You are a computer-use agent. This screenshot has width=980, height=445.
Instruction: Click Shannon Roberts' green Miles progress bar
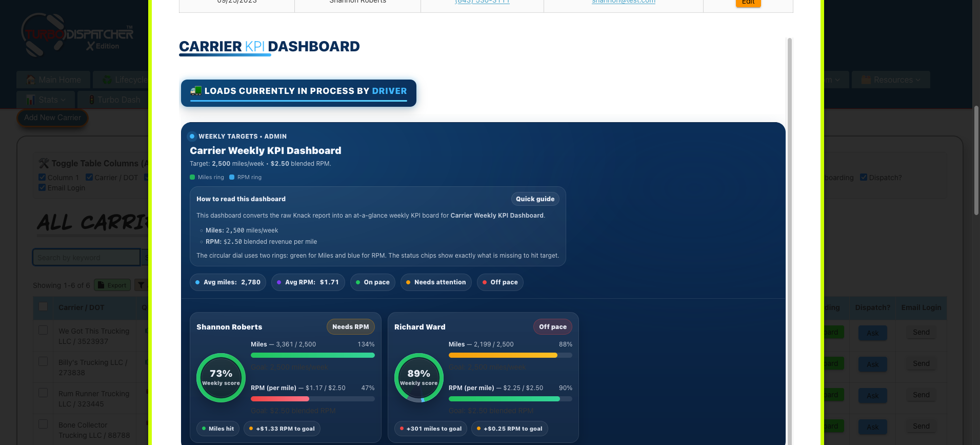tap(312, 355)
